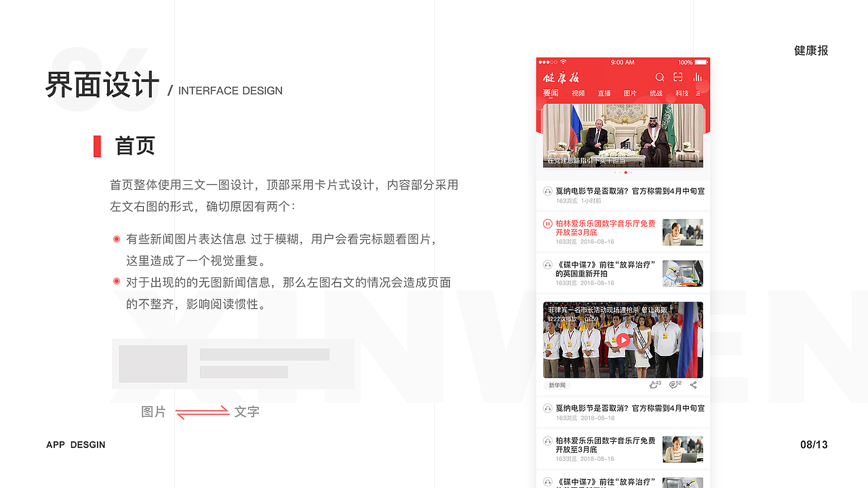The width and height of the screenshot is (868, 488).
Task: Click the APP DESGIN footer text
Action: [76, 445]
